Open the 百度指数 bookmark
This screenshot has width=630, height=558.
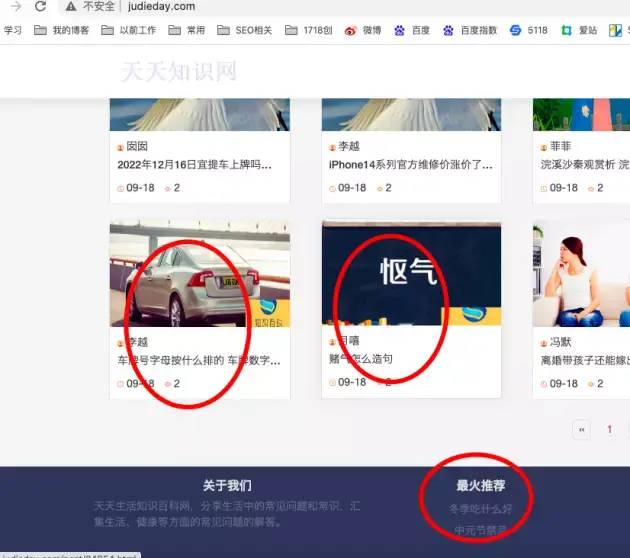(x=470, y=30)
